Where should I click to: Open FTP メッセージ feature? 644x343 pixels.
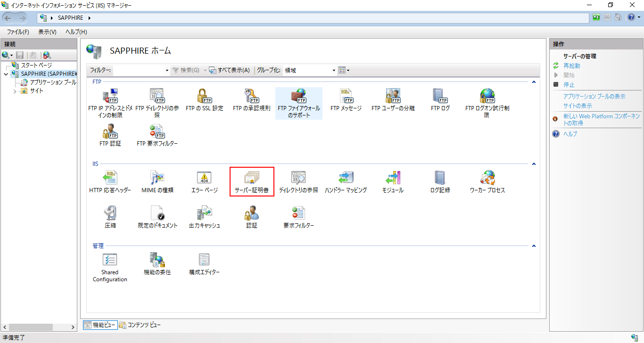coord(346,100)
